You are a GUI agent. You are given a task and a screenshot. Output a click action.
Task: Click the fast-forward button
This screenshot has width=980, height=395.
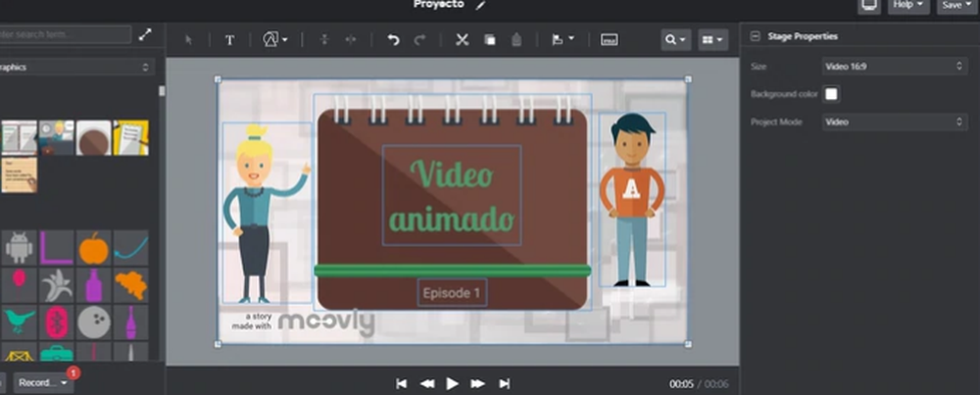477,384
